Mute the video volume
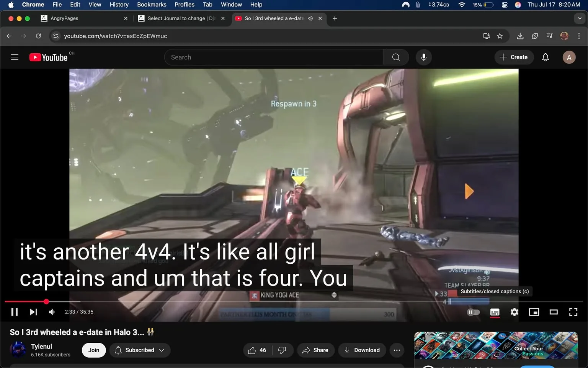 click(x=51, y=312)
